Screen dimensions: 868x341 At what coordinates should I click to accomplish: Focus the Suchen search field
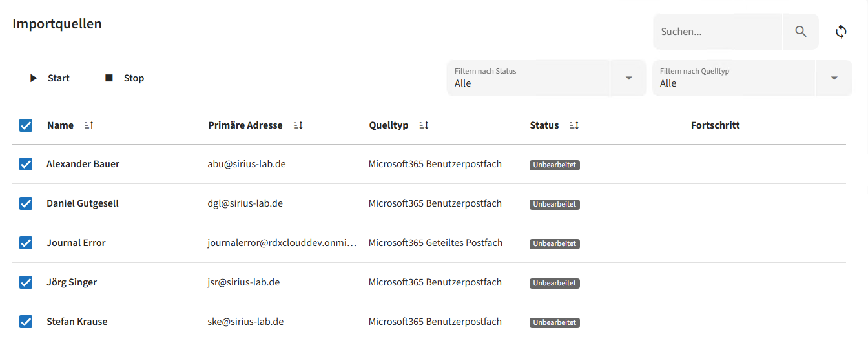point(718,32)
